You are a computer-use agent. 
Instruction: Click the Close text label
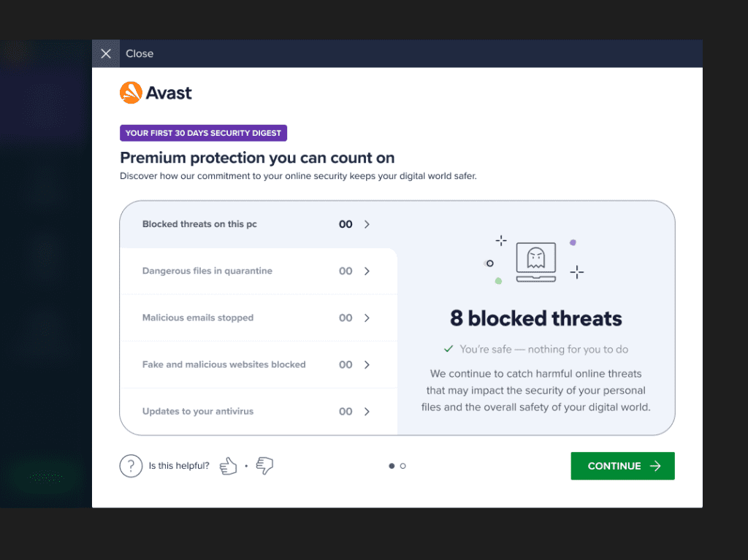click(x=140, y=53)
